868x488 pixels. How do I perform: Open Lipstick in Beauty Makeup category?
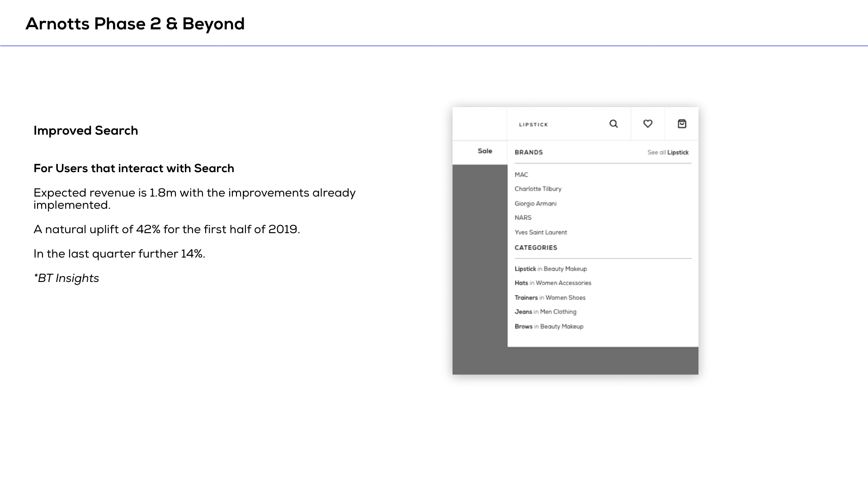click(x=551, y=269)
